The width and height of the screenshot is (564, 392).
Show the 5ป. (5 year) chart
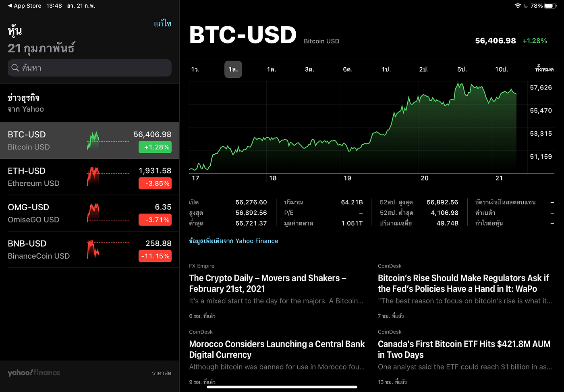point(462,69)
